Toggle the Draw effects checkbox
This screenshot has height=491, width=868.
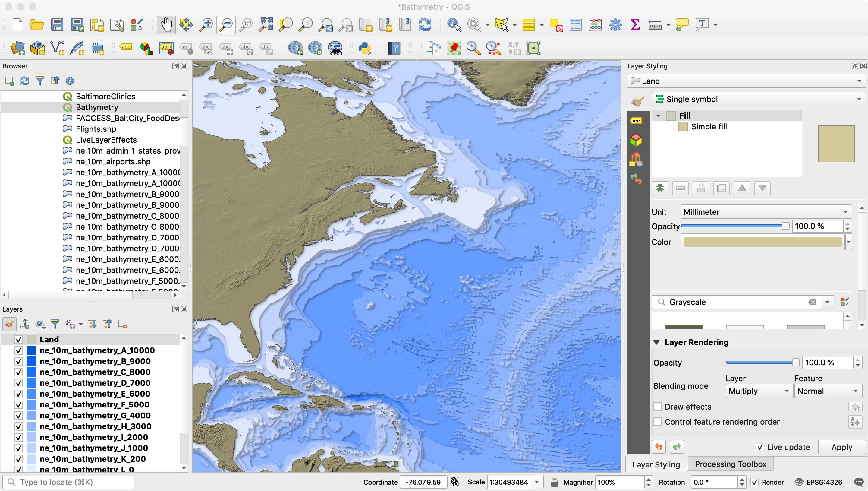[658, 406]
